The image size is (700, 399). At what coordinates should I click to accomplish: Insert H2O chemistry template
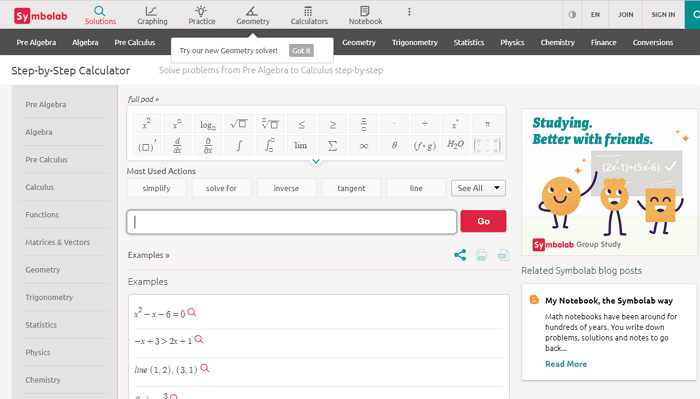(x=455, y=145)
